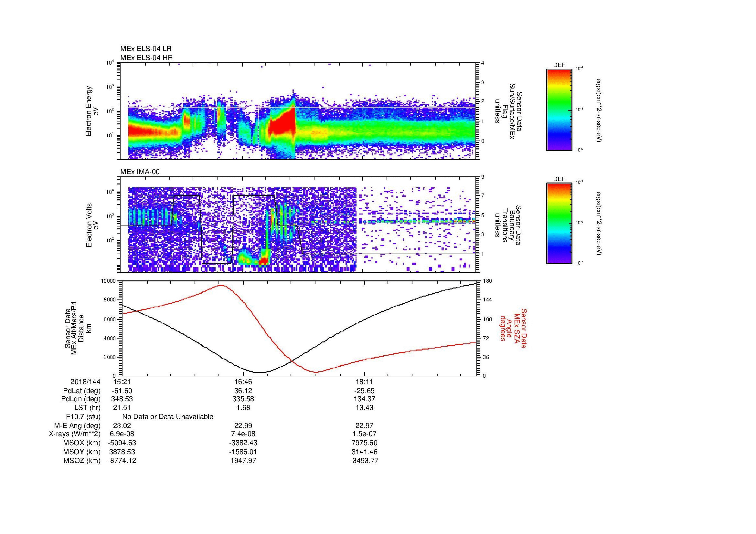
Task: Click the 'MSOX (km)' row label
Action: click(x=82, y=443)
